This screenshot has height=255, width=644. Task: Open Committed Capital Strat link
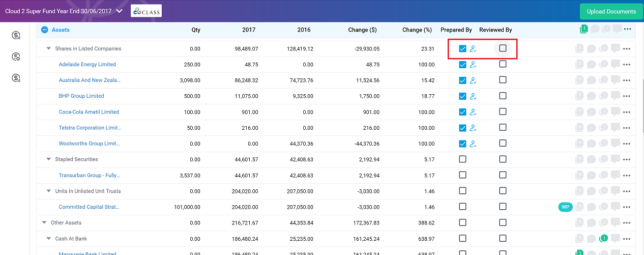point(89,207)
